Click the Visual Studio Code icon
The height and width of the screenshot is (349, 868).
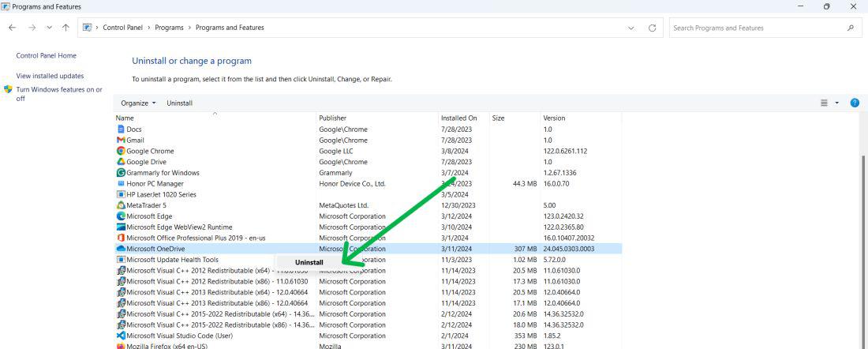(122, 336)
